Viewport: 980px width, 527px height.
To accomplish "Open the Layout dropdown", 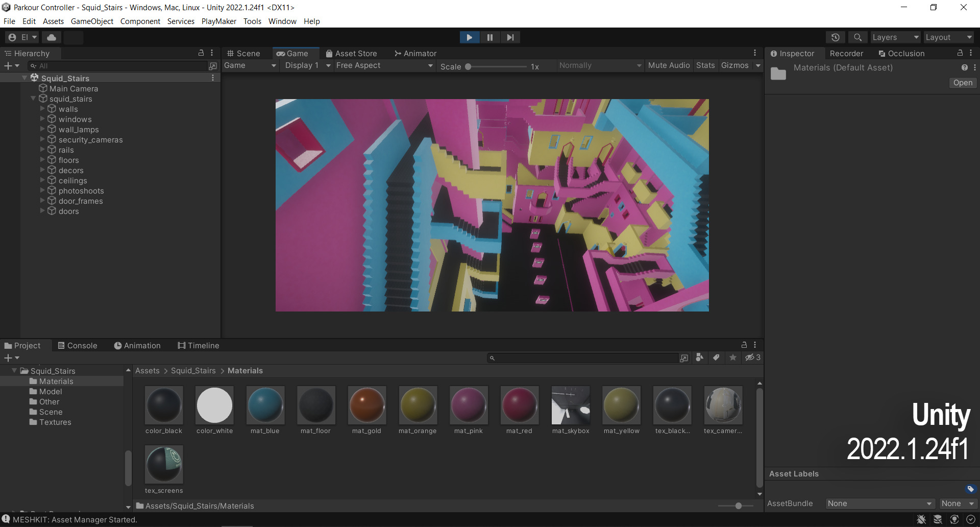I will coord(949,37).
